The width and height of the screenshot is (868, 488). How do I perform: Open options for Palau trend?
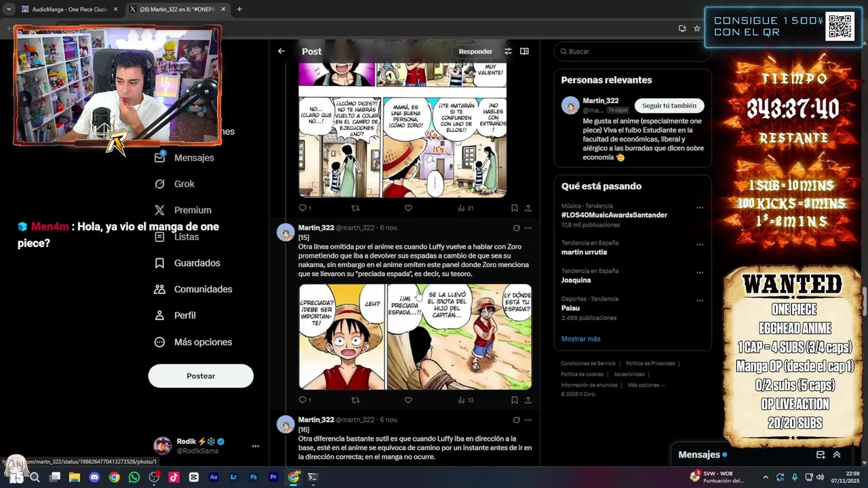700,301
